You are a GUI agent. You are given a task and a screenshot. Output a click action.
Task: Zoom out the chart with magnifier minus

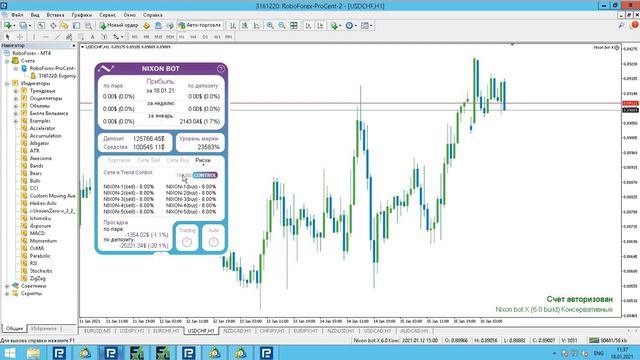[282, 25]
